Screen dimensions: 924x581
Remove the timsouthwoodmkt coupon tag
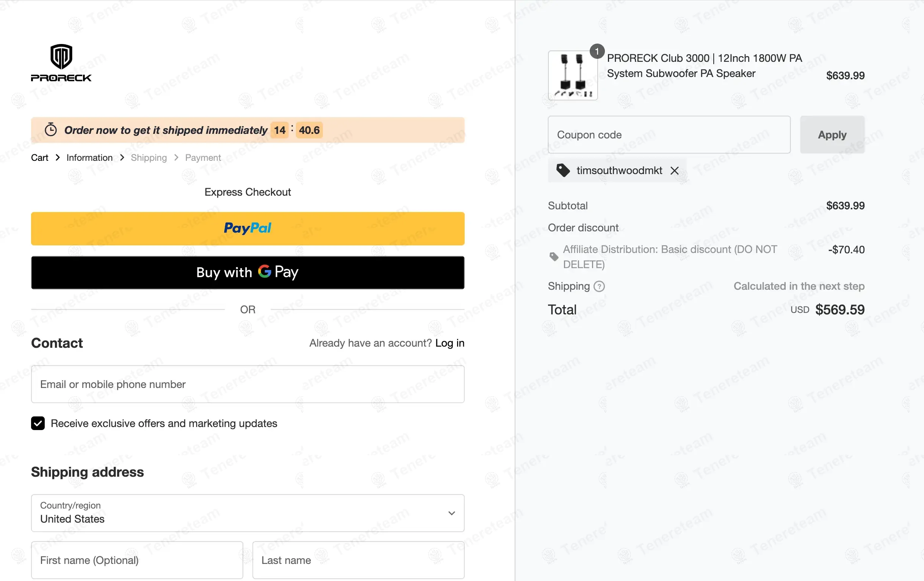pos(674,171)
